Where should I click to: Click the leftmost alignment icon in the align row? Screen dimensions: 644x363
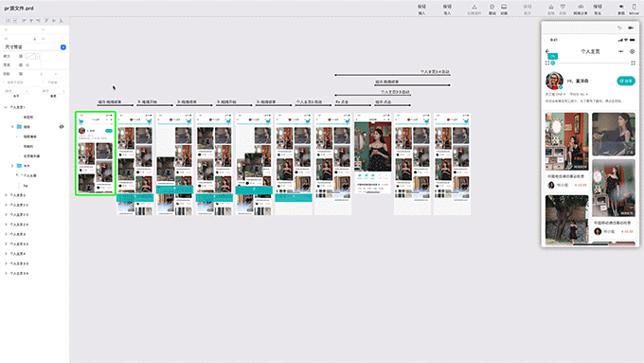(8, 20)
